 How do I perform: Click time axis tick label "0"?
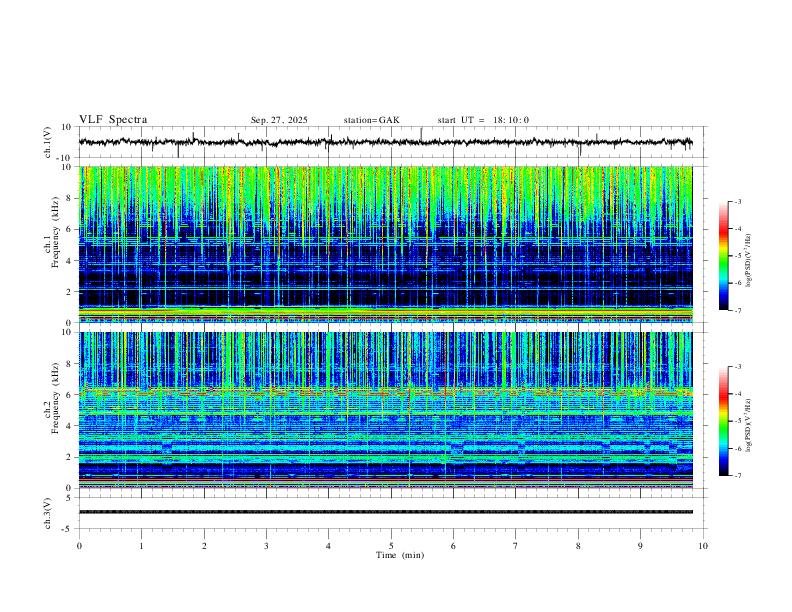click(79, 546)
